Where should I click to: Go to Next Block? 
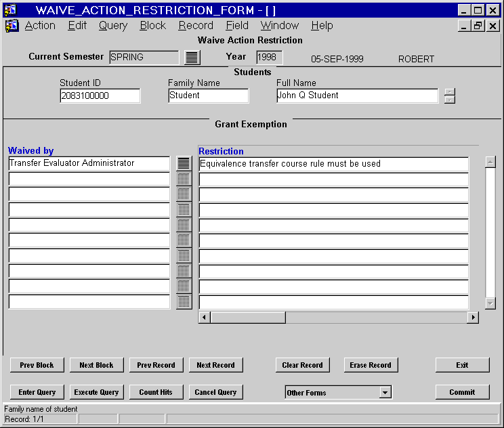96,365
